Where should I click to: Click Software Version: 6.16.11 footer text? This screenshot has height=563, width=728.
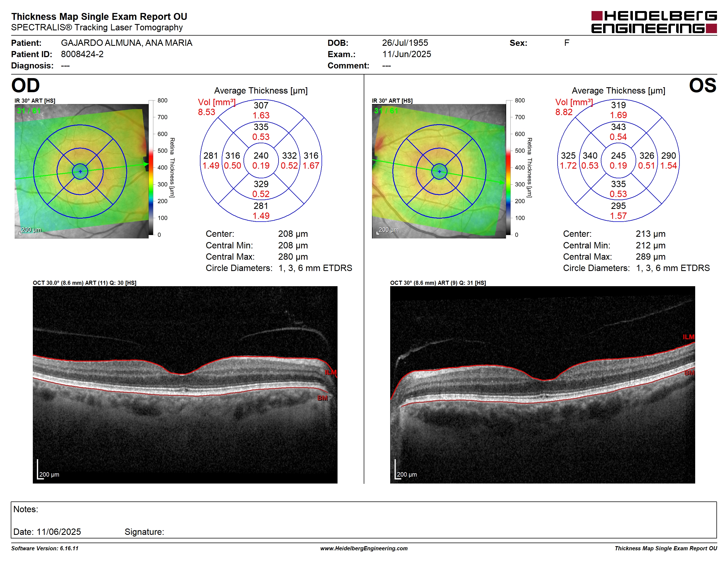[45, 548]
